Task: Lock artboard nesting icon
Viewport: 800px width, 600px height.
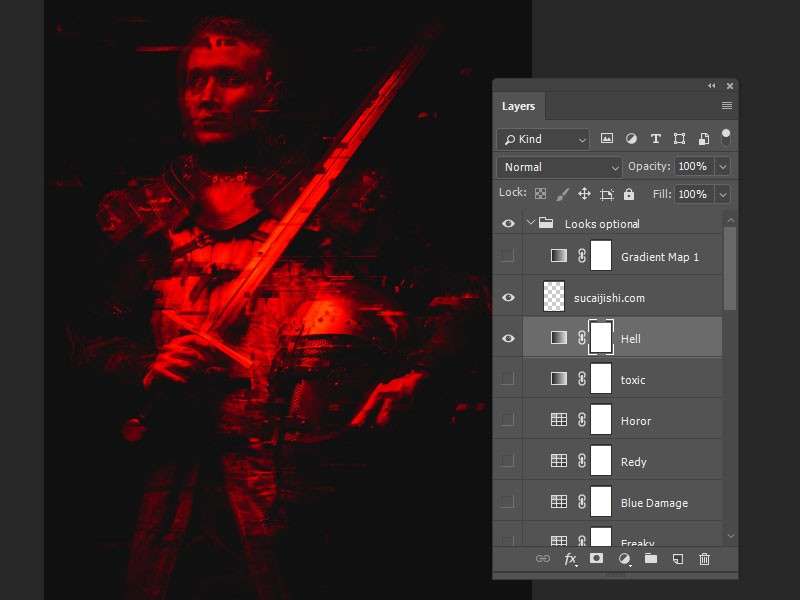Action: 607,194
